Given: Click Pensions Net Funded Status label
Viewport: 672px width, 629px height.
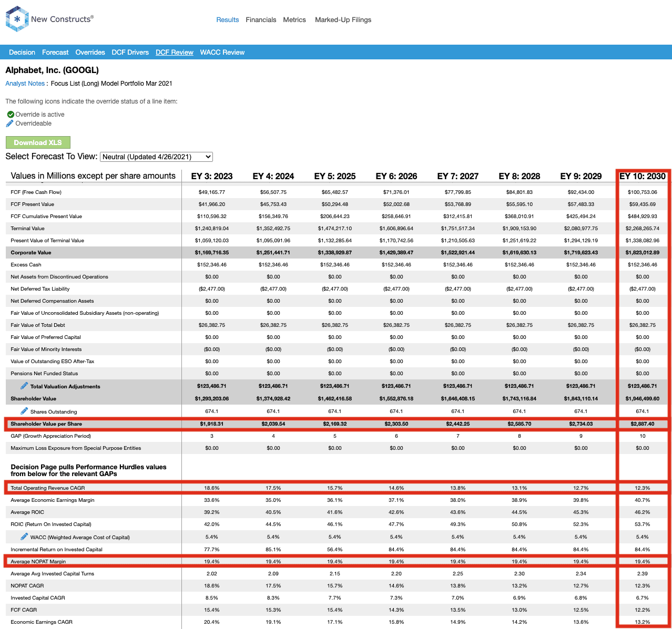Looking at the screenshot, I should coord(44,374).
